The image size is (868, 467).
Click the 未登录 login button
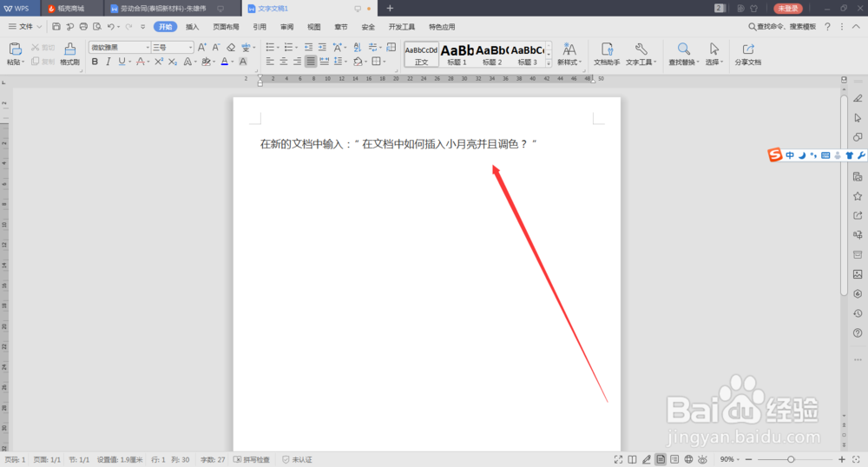click(787, 9)
